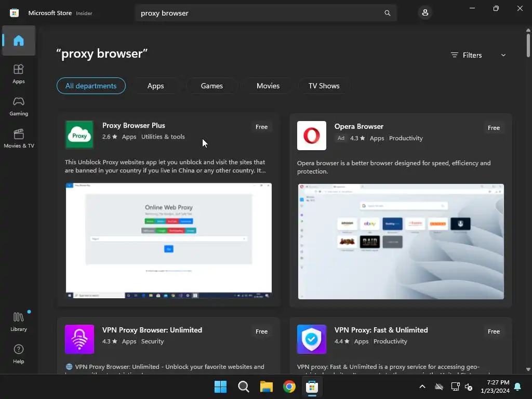
Task: Open Windows Search from the taskbar
Action: 243,387
